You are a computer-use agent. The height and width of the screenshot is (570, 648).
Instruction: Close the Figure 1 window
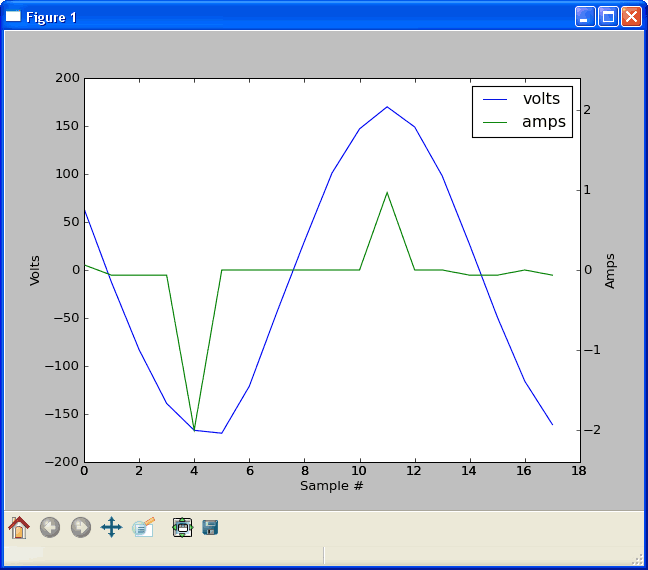pos(631,17)
